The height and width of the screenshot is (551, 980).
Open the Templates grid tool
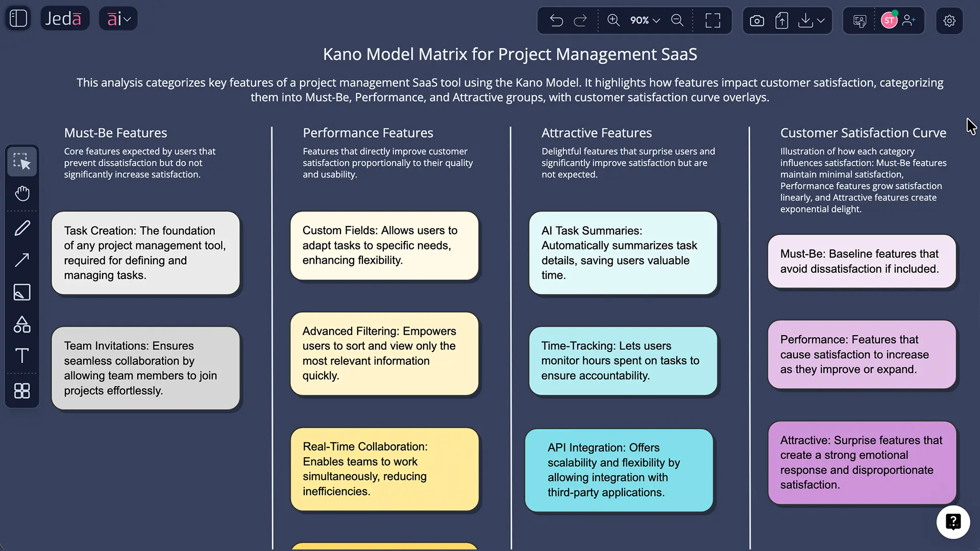pos(22,391)
